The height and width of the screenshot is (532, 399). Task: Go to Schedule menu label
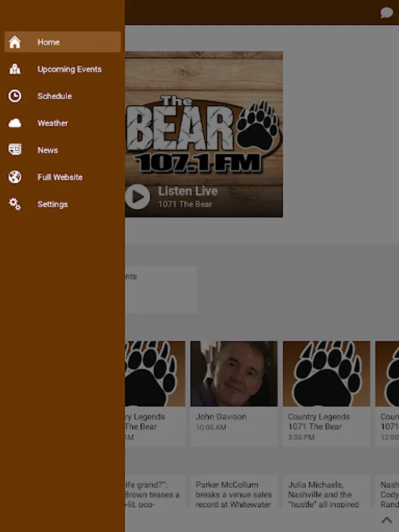point(54,96)
